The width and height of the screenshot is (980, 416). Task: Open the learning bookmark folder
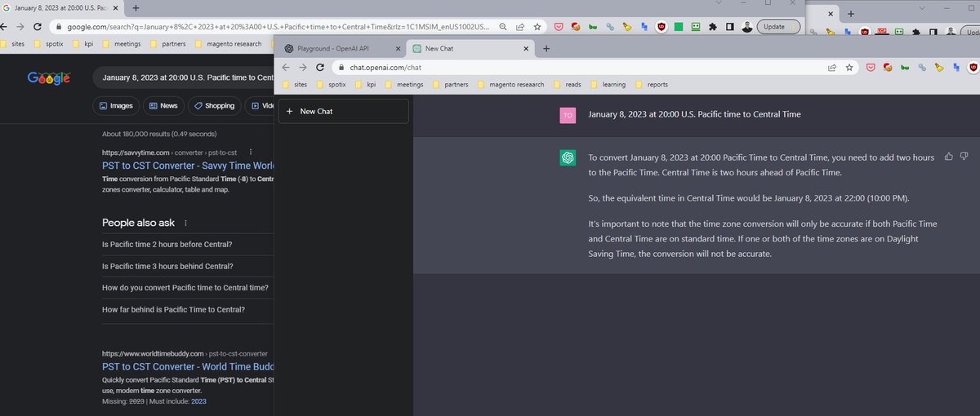point(608,84)
